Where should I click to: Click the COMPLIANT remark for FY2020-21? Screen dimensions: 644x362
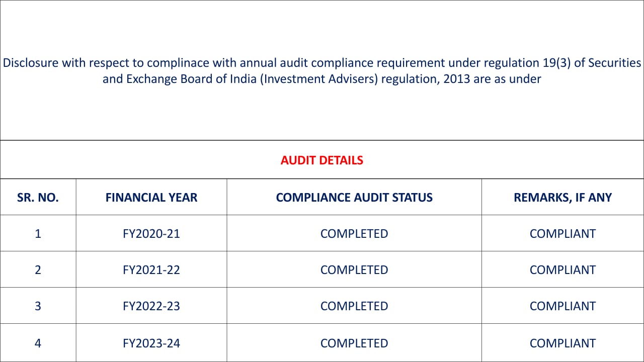point(562,234)
